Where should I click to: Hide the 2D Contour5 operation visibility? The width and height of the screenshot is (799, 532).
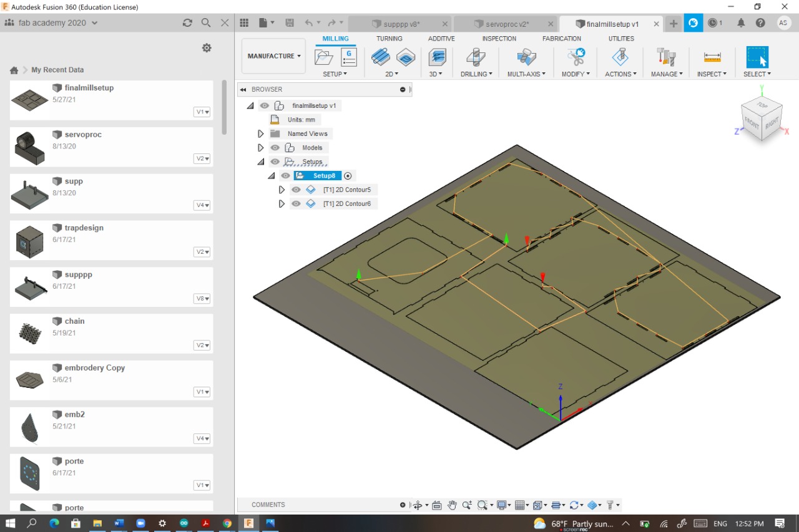pyautogui.click(x=296, y=190)
